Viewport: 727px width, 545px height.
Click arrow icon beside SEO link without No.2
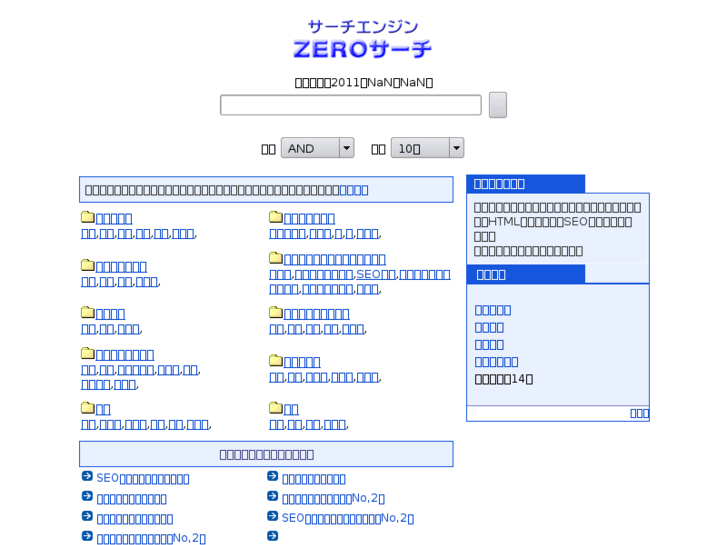pos(87,476)
